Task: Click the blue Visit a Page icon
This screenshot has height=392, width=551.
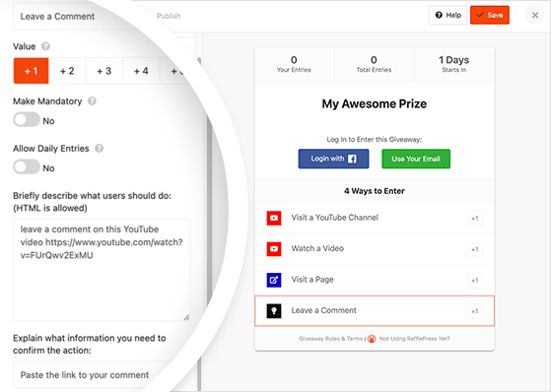Action: [x=274, y=280]
